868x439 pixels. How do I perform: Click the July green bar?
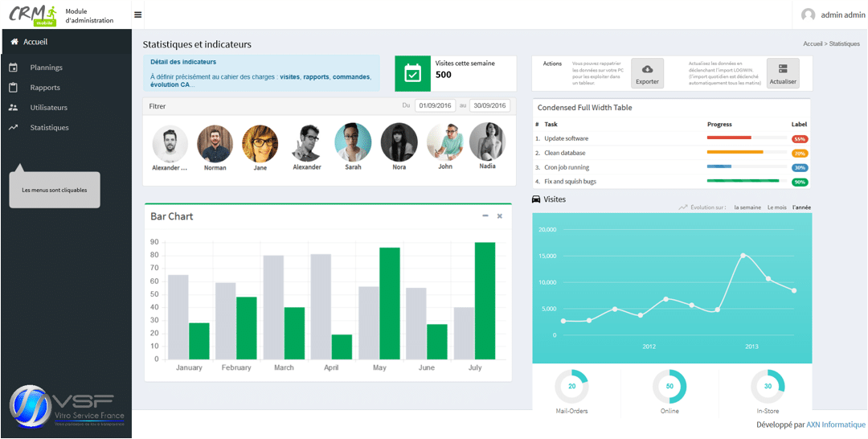485,301
